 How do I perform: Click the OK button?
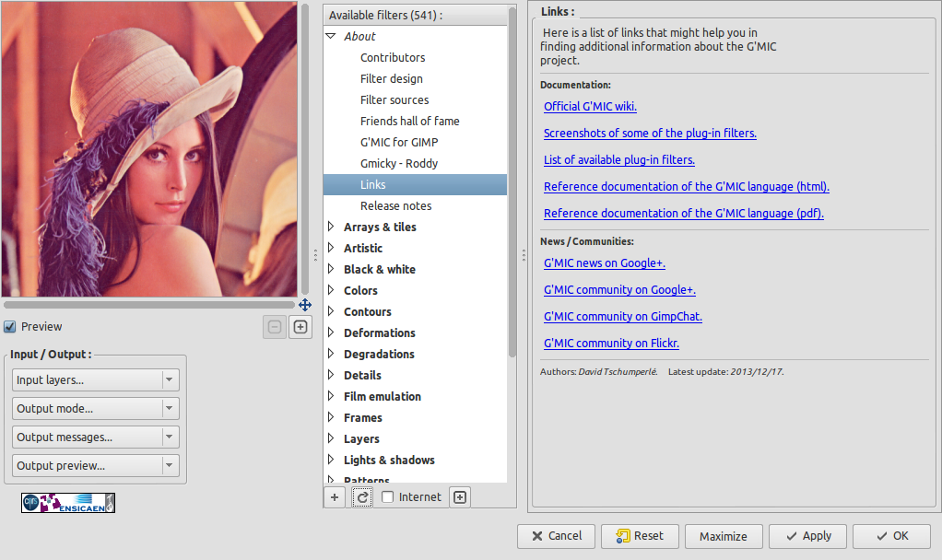[891, 536]
